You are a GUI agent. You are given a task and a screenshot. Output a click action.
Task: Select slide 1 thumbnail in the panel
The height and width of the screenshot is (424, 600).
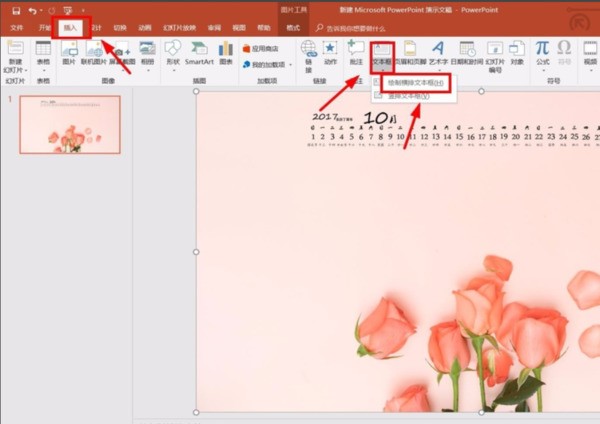pyautogui.click(x=70, y=125)
